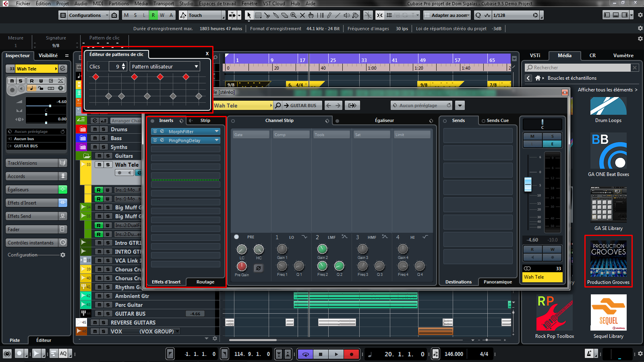Select the Draw pencil tool

point(329,15)
